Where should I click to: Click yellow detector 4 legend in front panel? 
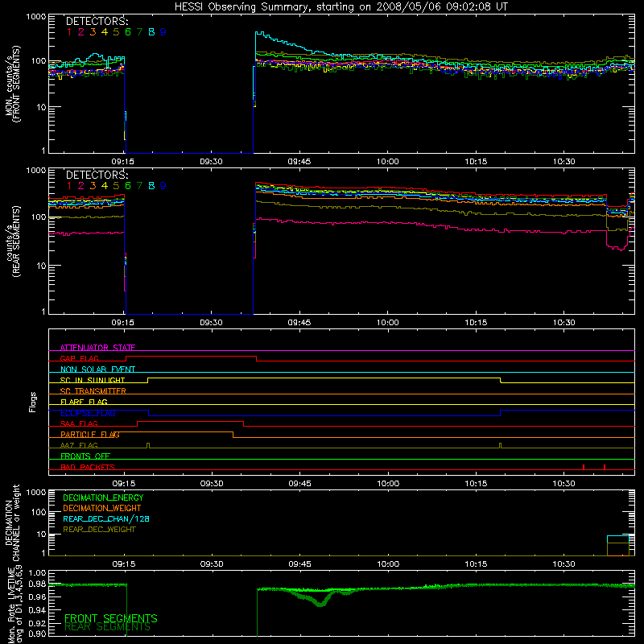pos(105,32)
